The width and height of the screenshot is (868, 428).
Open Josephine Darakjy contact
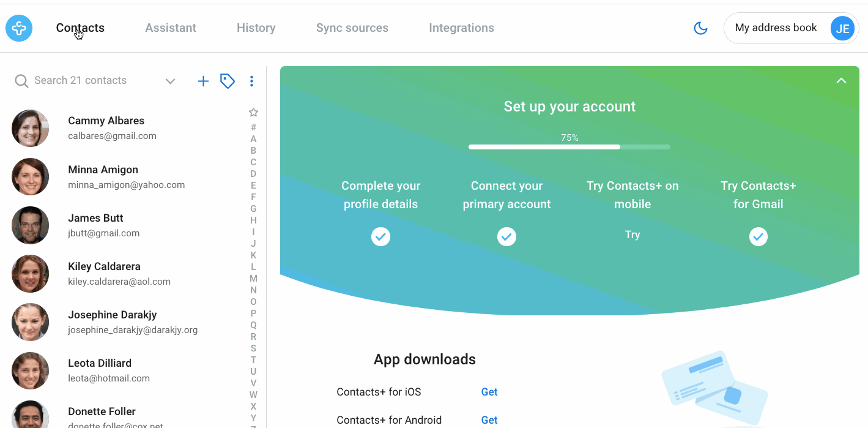point(122,321)
